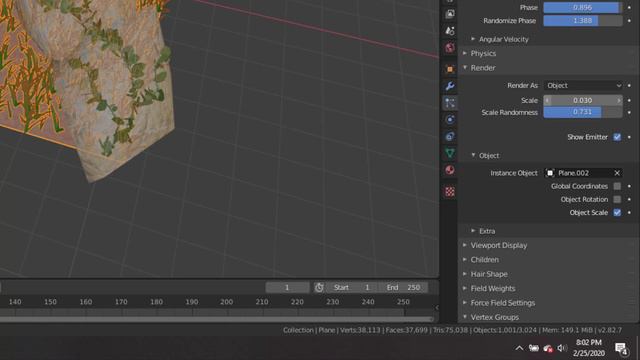Open the World properties tab
The height and width of the screenshot is (360, 640).
(x=450, y=48)
